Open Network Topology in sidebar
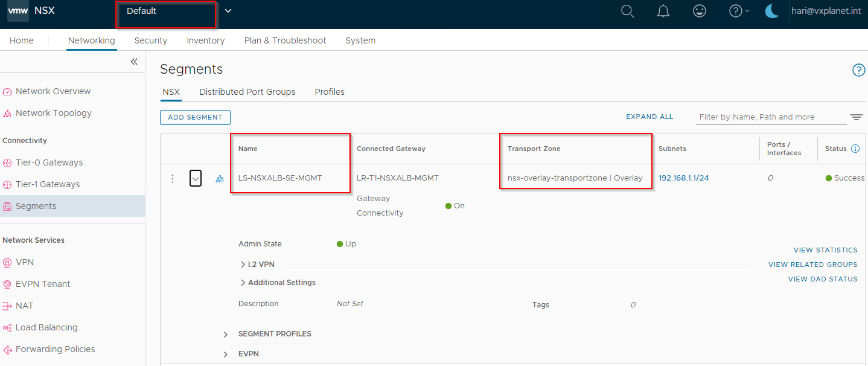The height and width of the screenshot is (366, 868). [54, 114]
